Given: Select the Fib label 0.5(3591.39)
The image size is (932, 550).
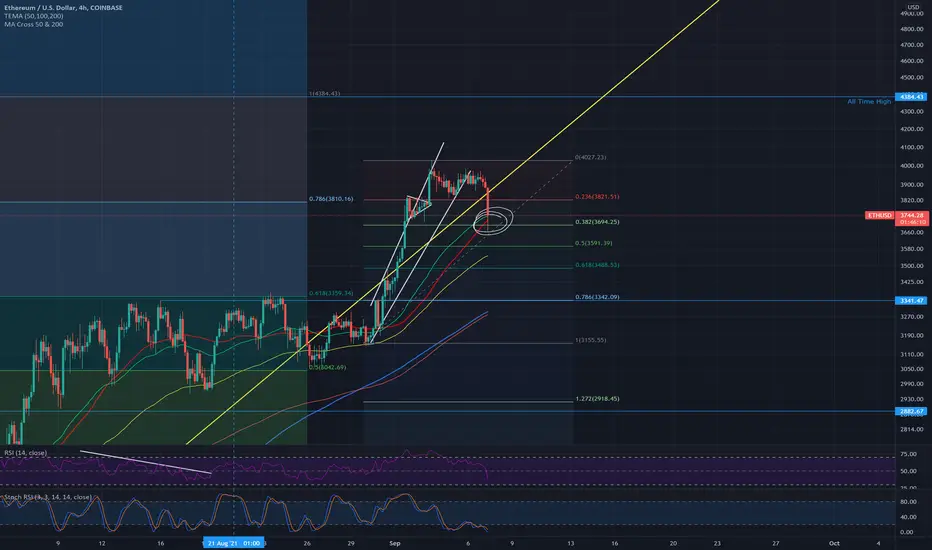Looking at the screenshot, I should point(593,243).
